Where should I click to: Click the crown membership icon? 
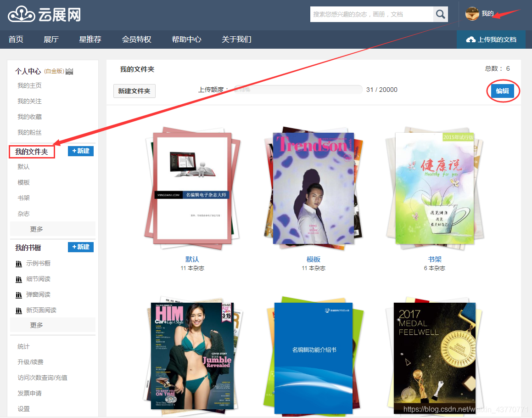click(x=69, y=71)
